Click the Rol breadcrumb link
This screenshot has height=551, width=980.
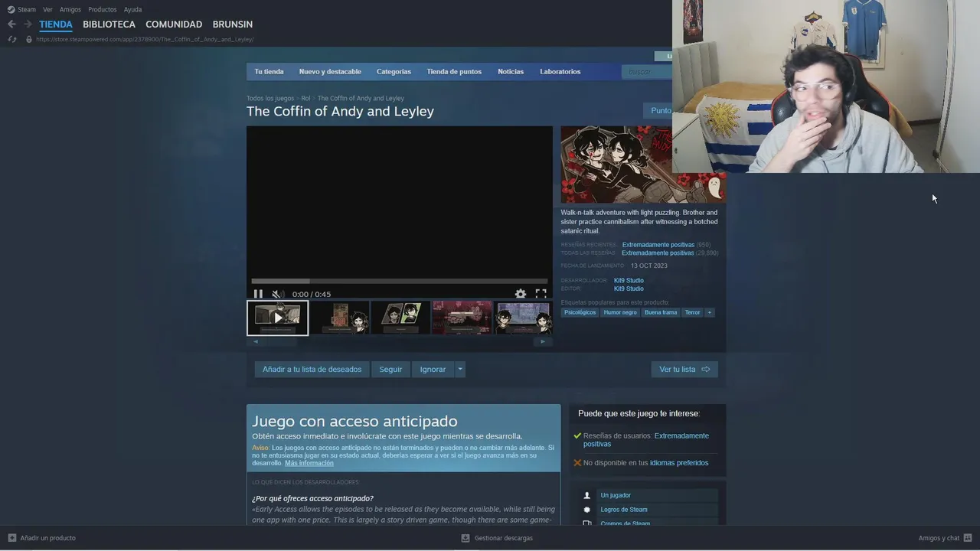point(305,98)
